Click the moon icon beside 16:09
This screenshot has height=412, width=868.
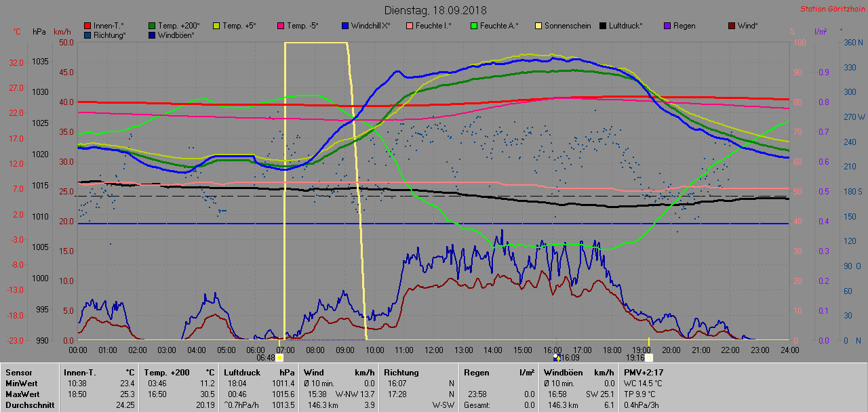pos(556,356)
